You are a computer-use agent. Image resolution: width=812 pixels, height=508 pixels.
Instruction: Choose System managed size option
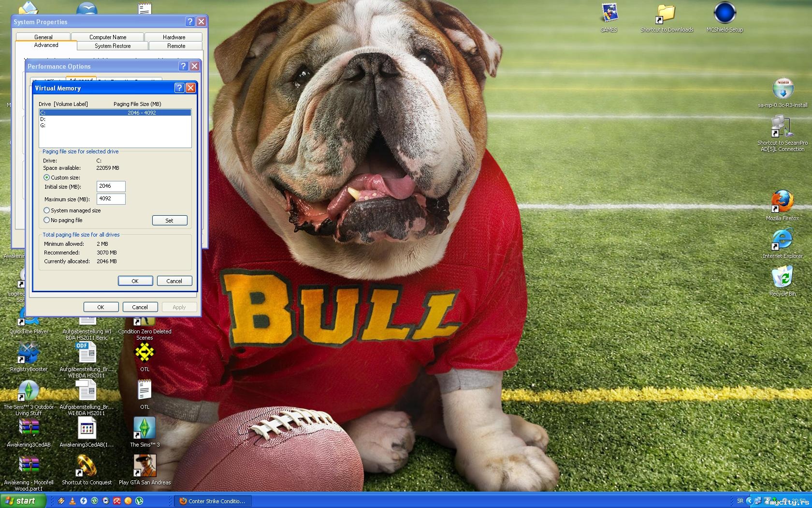coord(47,210)
